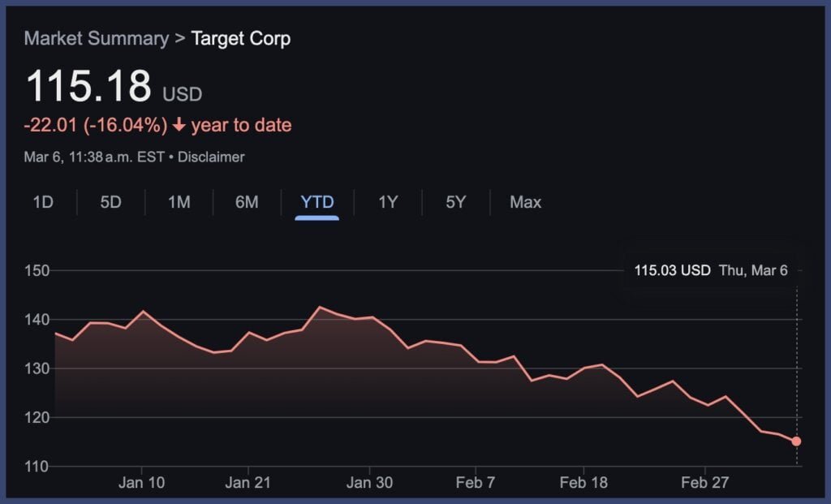
Task: Switch chart to the 5Y range
Action: (x=456, y=202)
